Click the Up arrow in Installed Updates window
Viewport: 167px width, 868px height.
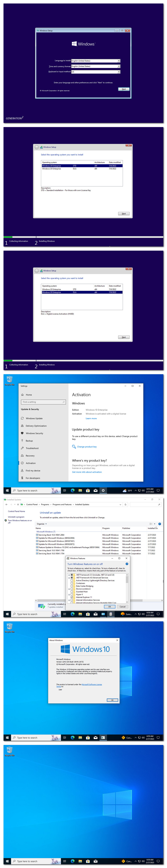pyautogui.click(x=18, y=504)
